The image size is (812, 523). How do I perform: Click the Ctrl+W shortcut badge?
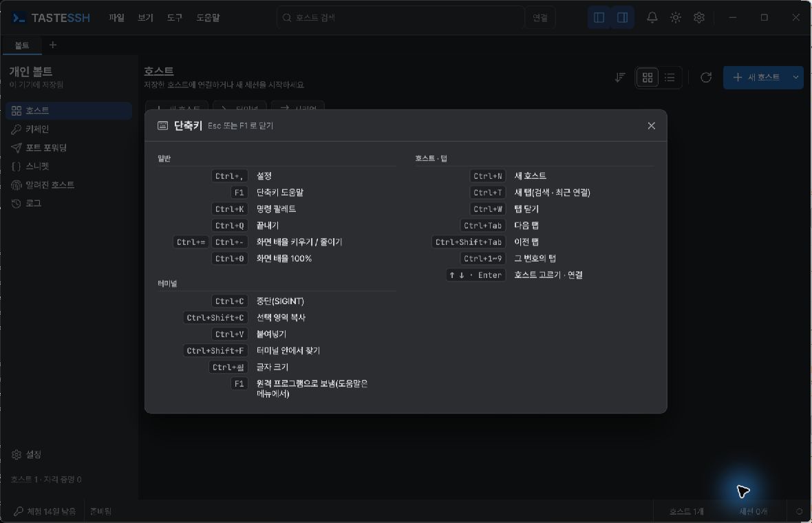click(x=487, y=209)
